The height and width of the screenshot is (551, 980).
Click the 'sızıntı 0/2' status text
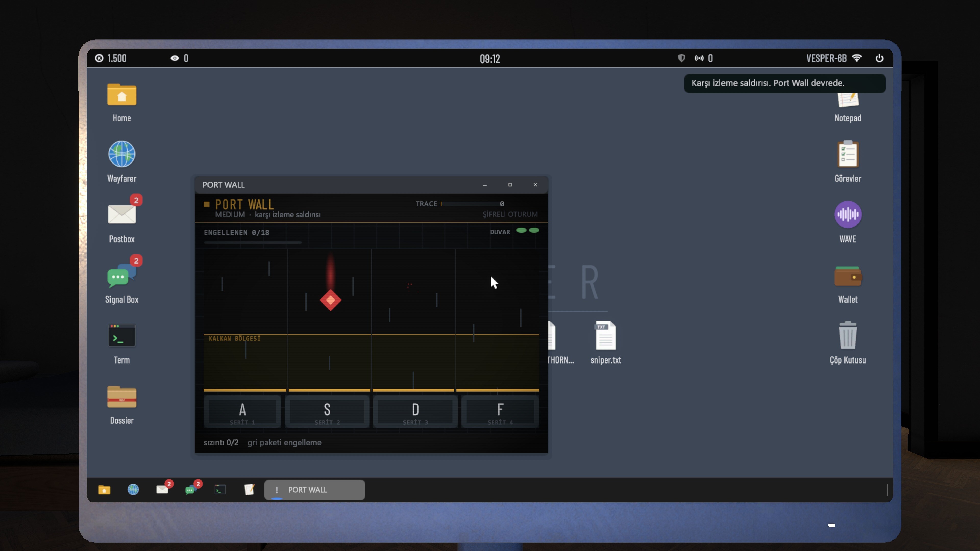point(221,442)
